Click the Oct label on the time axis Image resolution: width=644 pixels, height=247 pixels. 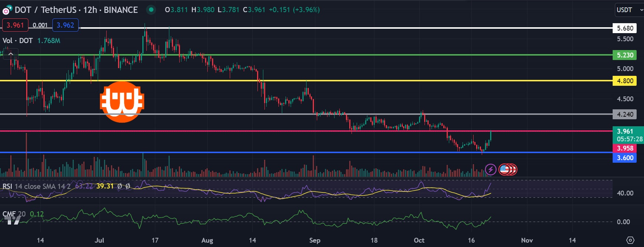click(x=419, y=240)
